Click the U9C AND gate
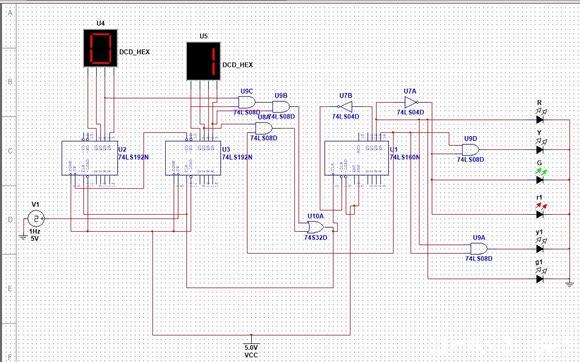 click(247, 102)
